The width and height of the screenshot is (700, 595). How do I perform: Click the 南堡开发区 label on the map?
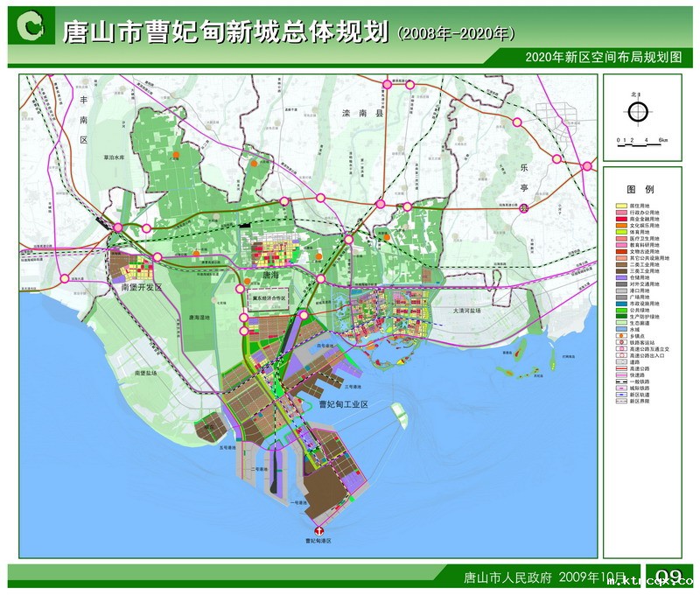pyautogui.click(x=142, y=286)
